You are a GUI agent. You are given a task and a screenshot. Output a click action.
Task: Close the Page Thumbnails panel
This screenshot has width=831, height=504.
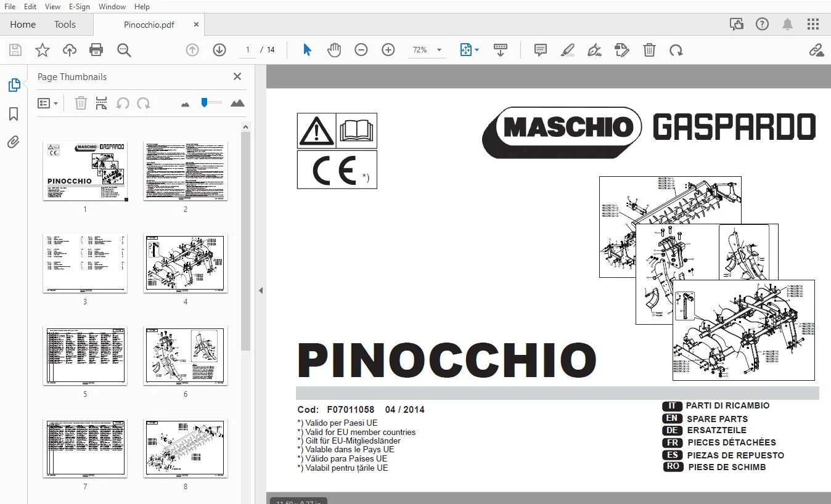[237, 76]
